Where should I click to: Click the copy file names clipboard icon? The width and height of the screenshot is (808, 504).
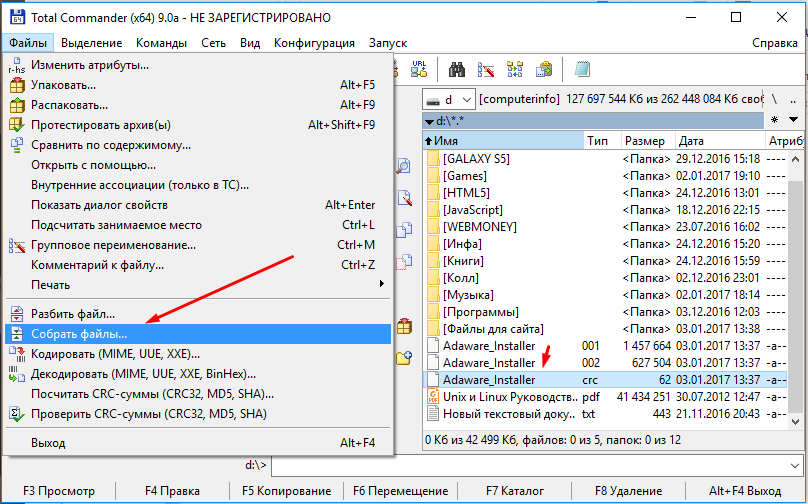pos(545,69)
